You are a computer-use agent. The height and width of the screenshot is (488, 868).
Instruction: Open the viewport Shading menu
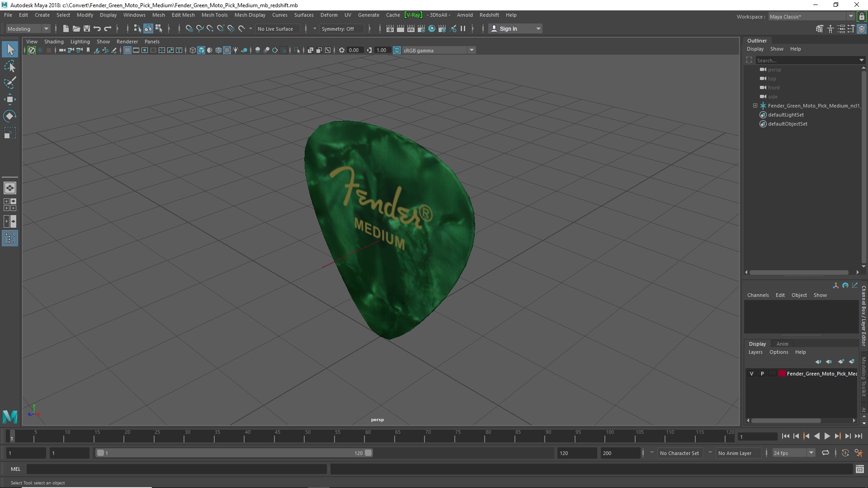(54, 42)
